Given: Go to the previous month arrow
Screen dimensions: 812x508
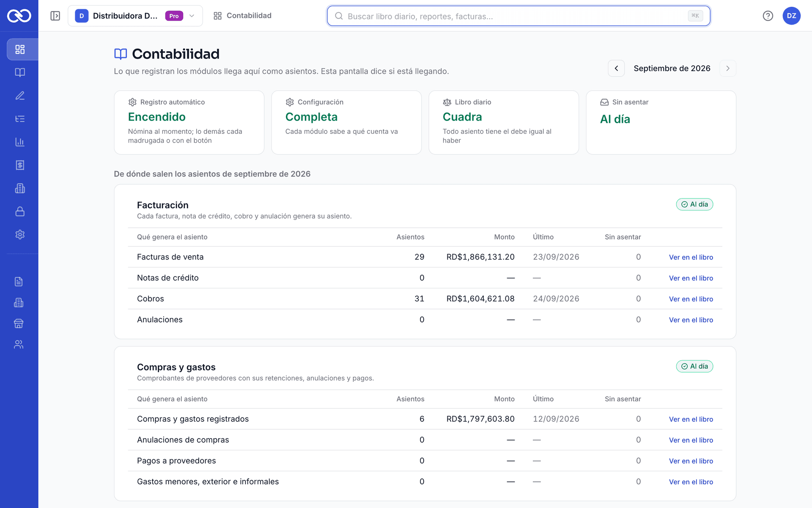Looking at the screenshot, I should tap(616, 68).
